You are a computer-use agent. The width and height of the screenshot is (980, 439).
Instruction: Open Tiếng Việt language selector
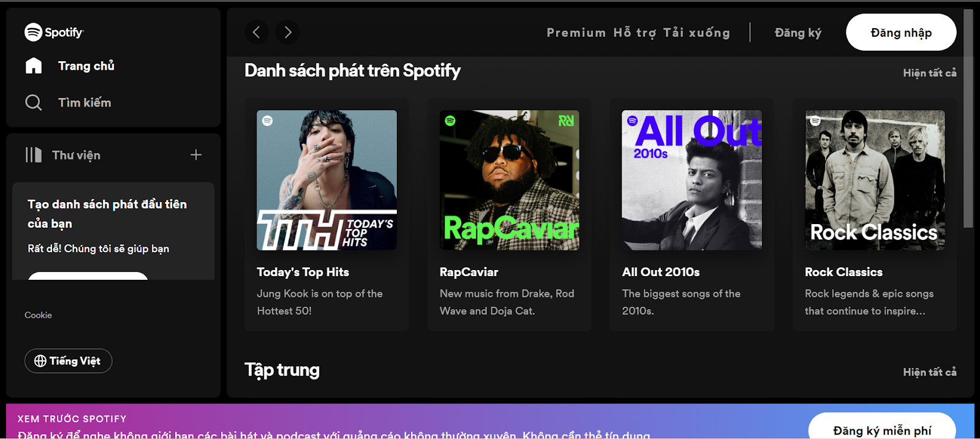pyautogui.click(x=69, y=361)
